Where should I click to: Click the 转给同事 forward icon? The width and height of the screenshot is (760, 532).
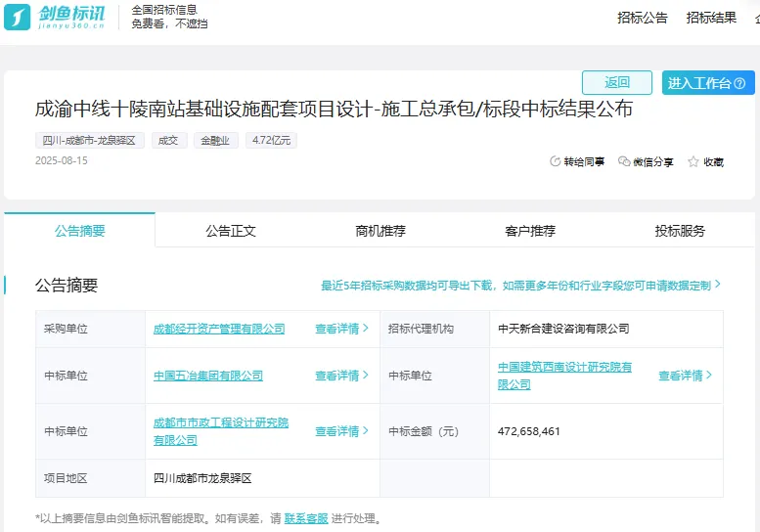coord(556,161)
